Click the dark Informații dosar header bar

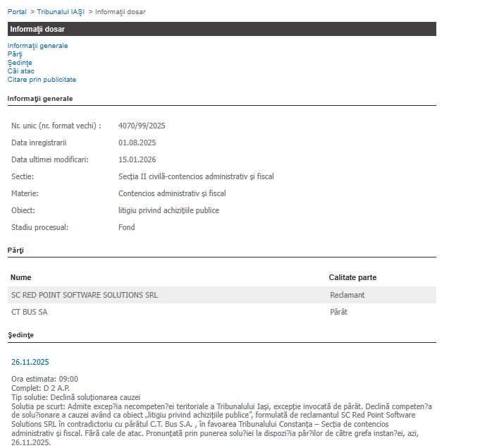click(221, 29)
